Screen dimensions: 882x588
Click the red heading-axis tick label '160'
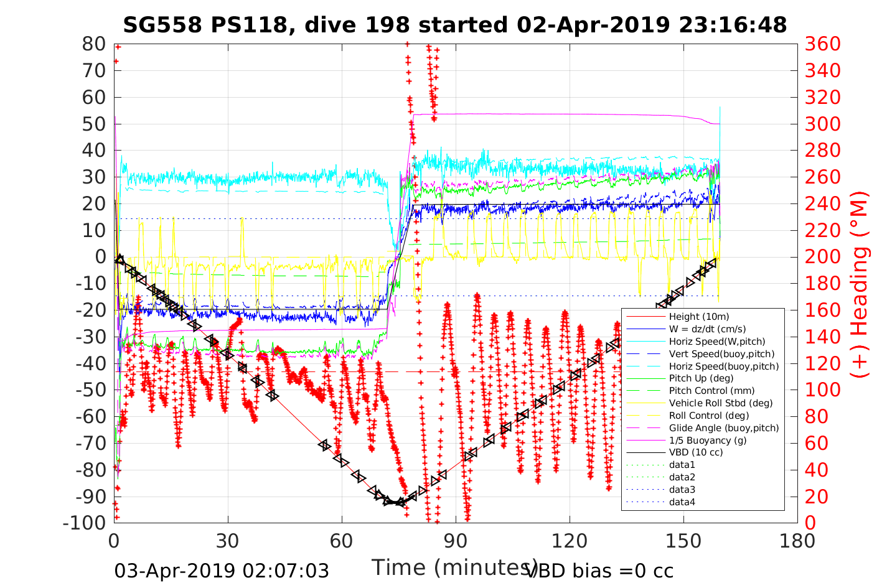click(x=823, y=310)
